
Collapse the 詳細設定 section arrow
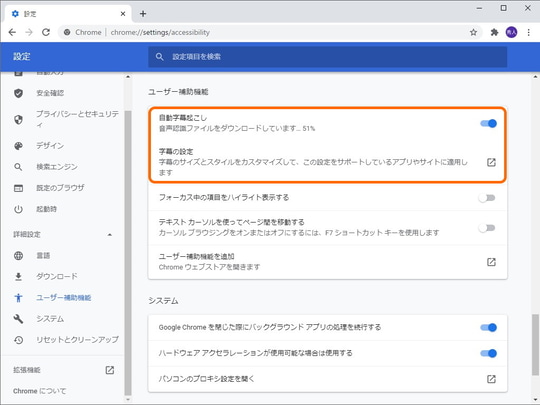pyautogui.click(x=110, y=235)
